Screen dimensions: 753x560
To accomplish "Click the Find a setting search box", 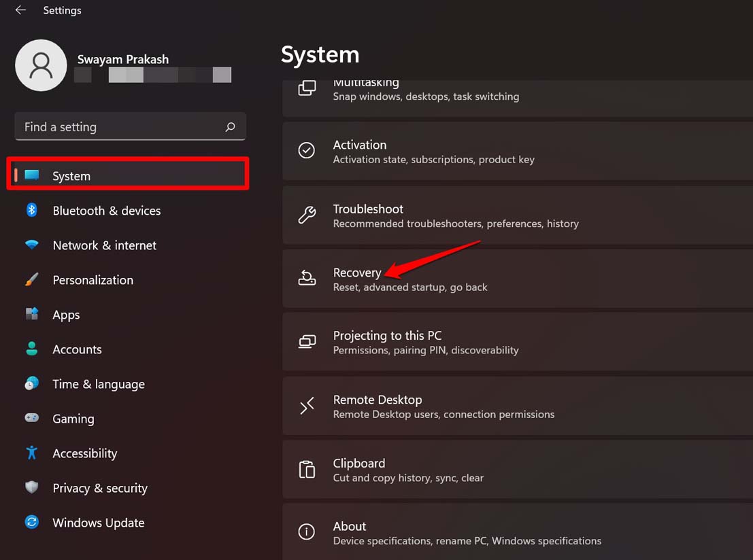I will [119, 127].
